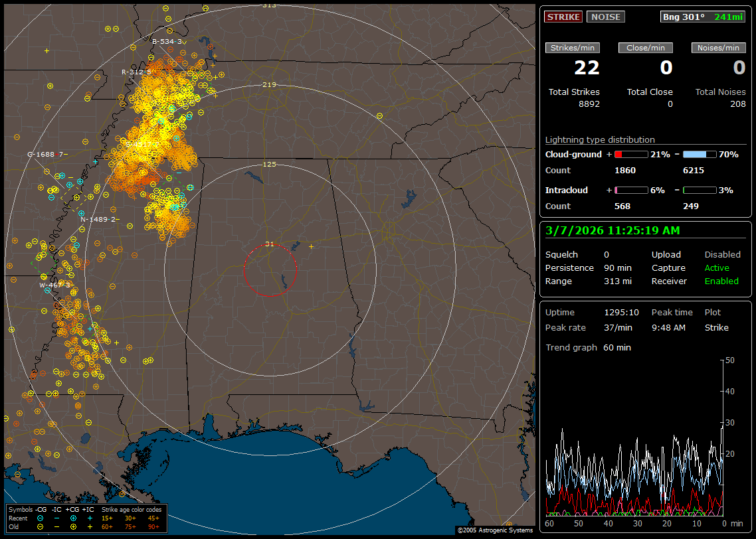The width and height of the screenshot is (756, 539).
Task: Click the bearing and distance readout box
Action: tap(703, 17)
